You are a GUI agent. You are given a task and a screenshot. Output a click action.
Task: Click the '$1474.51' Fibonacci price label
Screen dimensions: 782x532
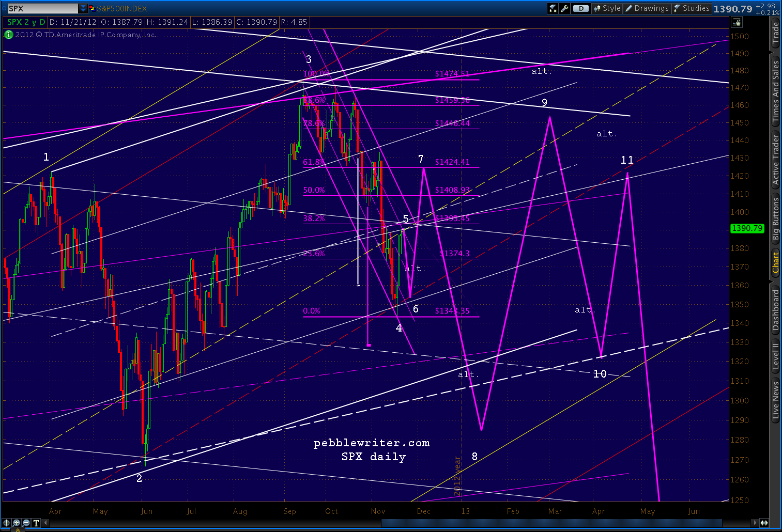click(x=452, y=74)
